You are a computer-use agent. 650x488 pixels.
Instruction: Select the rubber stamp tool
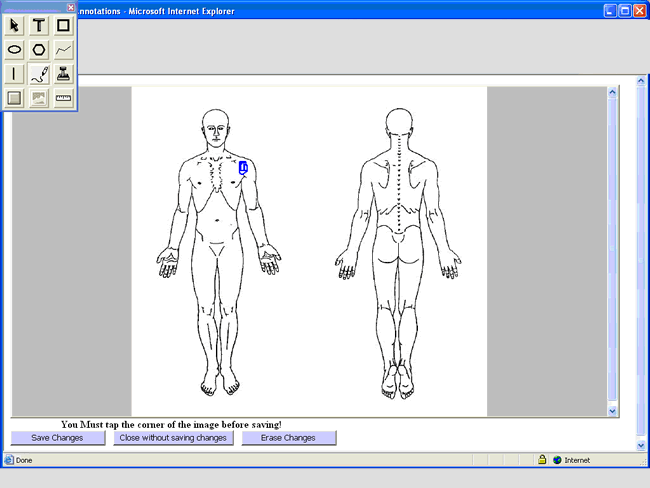[63, 73]
